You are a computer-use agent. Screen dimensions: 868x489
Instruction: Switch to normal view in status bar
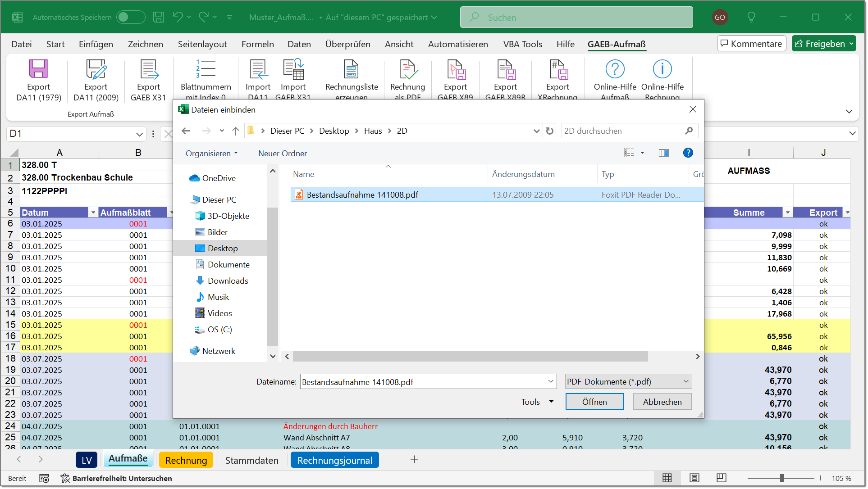pyautogui.click(x=667, y=478)
